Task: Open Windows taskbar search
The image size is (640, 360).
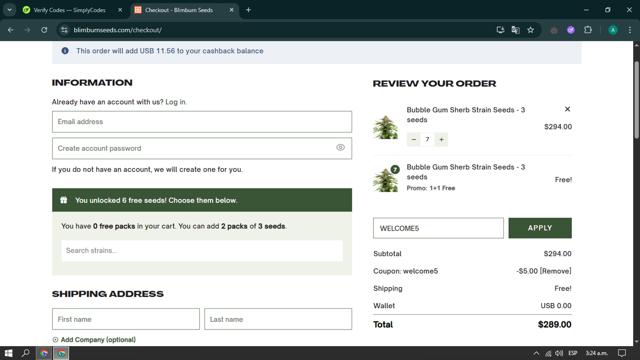Action: point(26,353)
